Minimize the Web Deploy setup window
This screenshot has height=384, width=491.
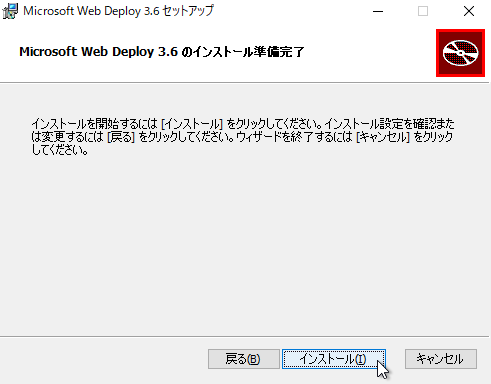coord(378,11)
